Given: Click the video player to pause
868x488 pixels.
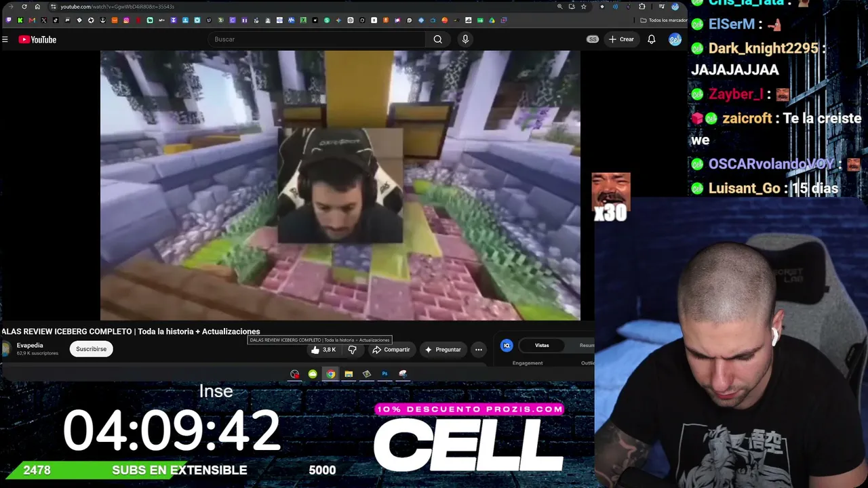Looking at the screenshot, I should tap(340, 185).
